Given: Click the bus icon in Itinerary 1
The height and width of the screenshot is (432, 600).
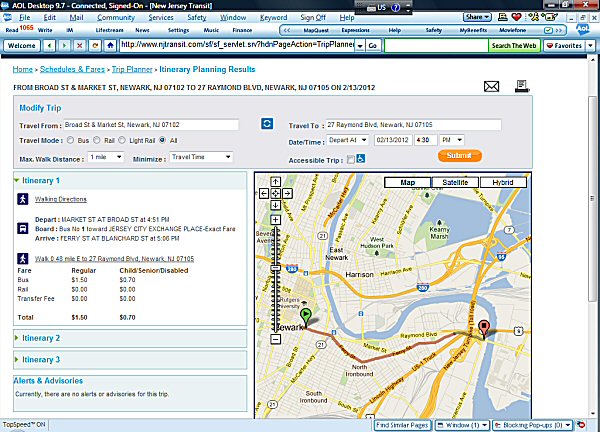Looking at the screenshot, I should coord(23,229).
